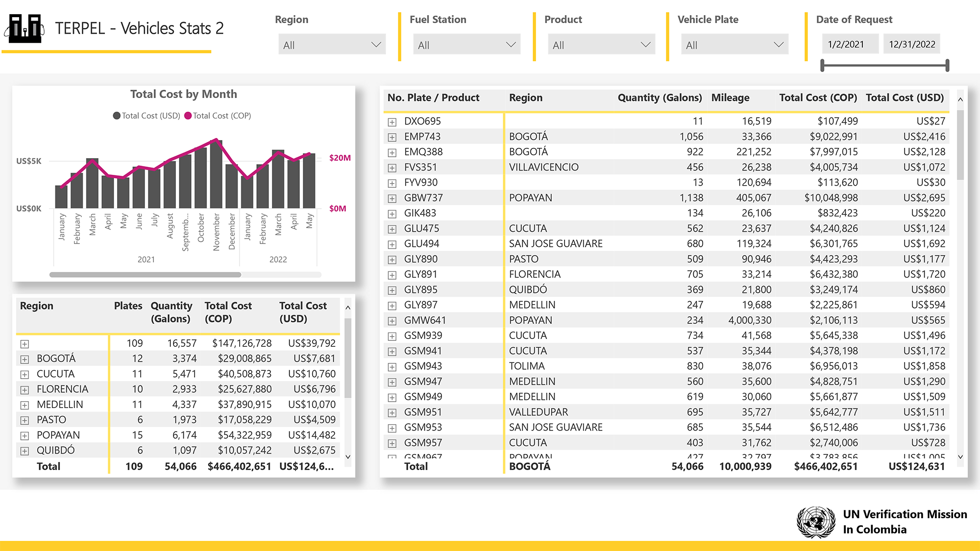
Task: Expand plate GSM941 row
Action: click(392, 351)
